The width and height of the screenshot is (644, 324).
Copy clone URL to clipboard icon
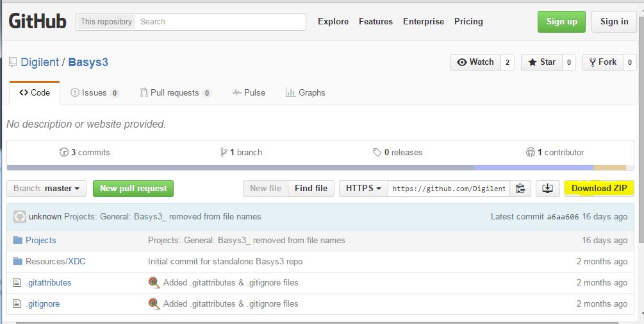520,189
